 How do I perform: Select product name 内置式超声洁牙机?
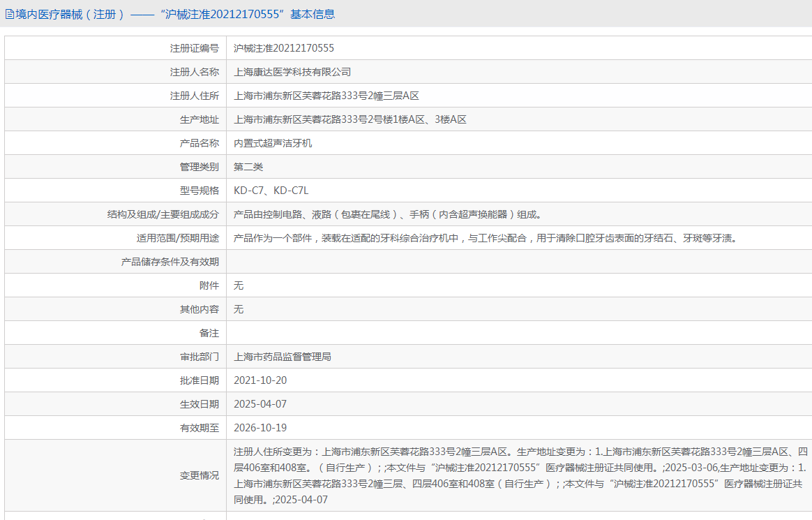tap(273, 144)
